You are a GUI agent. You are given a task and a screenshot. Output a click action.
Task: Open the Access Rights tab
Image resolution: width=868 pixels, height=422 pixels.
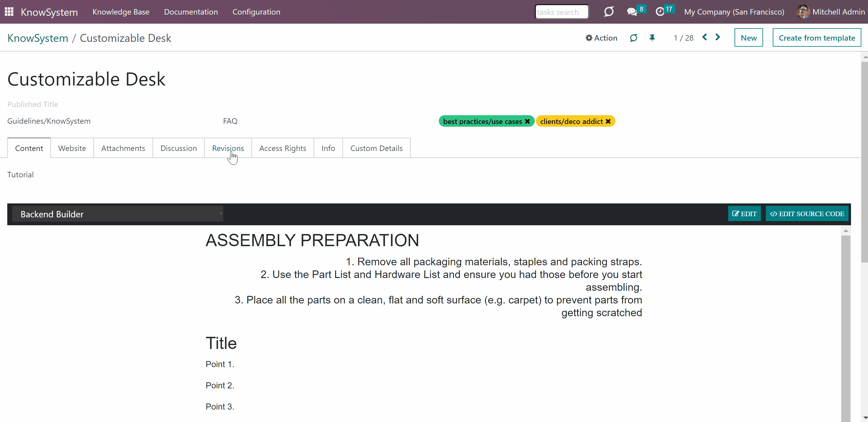pyautogui.click(x=282, y=148)
